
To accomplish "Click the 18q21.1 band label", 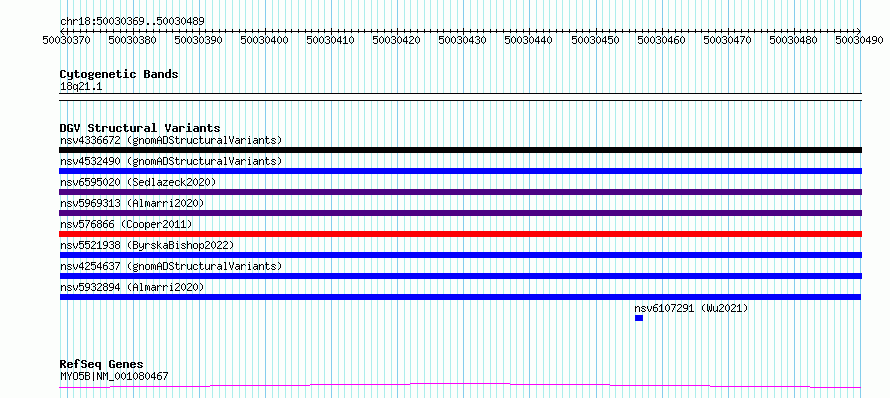I will coord(81,86).
